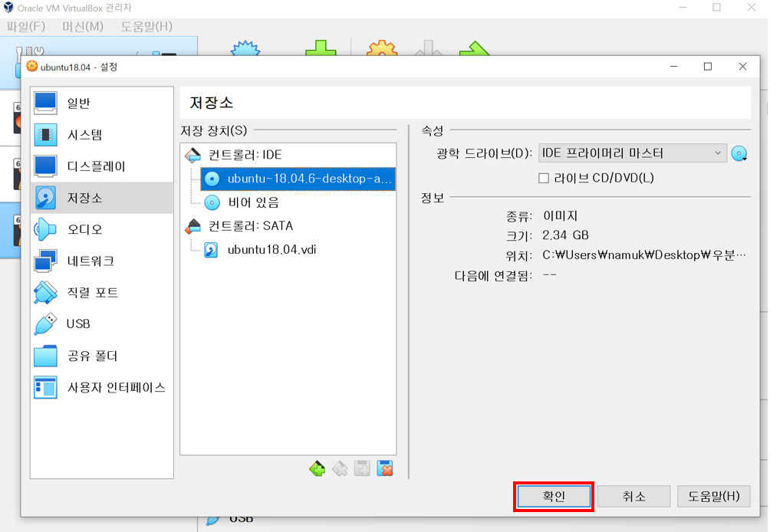770x532 pixels.
Task: Click the 확인 button
Action: [554, 497]
